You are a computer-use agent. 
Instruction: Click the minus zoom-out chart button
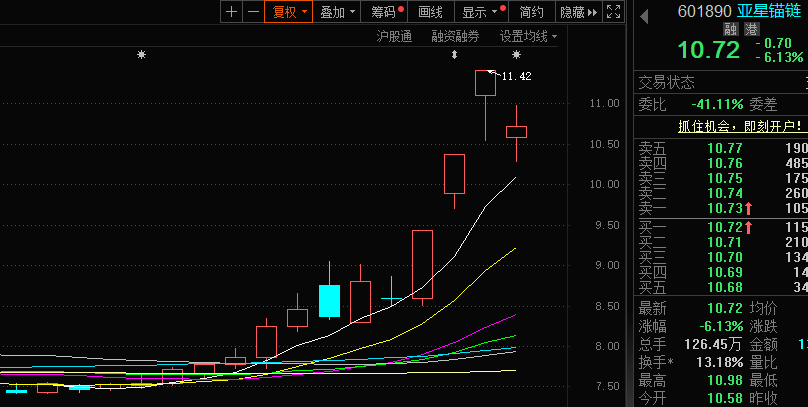coord(253,12)
